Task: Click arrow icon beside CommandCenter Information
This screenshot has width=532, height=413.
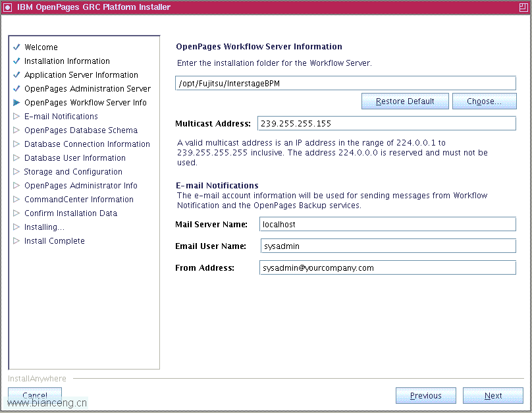Action: pyautogui.click(x=16, y=199)
